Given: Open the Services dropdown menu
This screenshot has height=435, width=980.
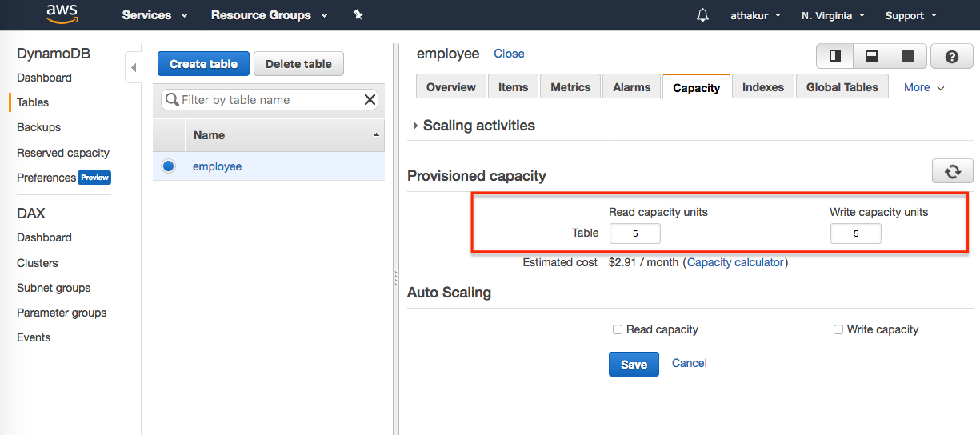Looking at the screenshot, I should click(x=154, y=15).
